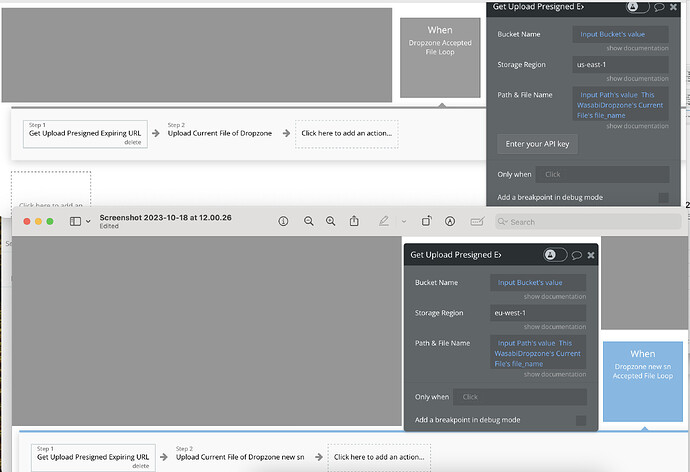This screenshot has width=690, height=472.
Task: Open the highlight pen options chevron
Action: pos(404,222)
